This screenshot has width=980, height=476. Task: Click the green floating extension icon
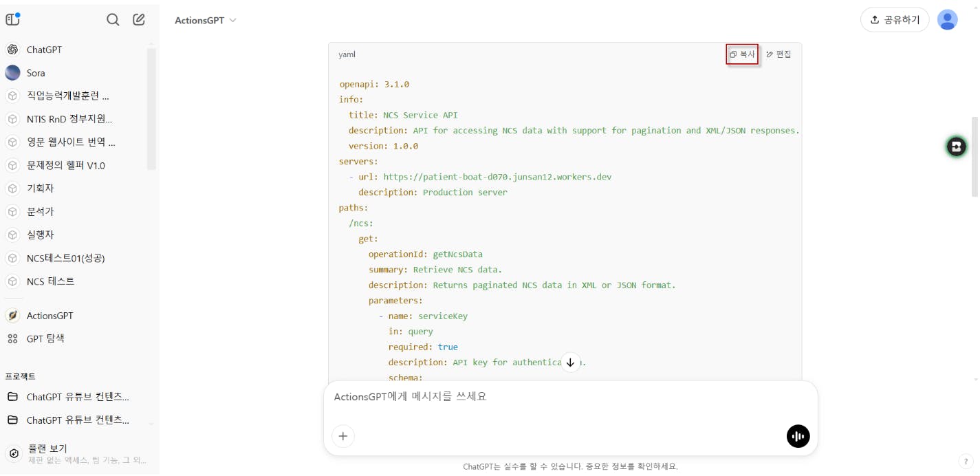[x=955, y=146]
